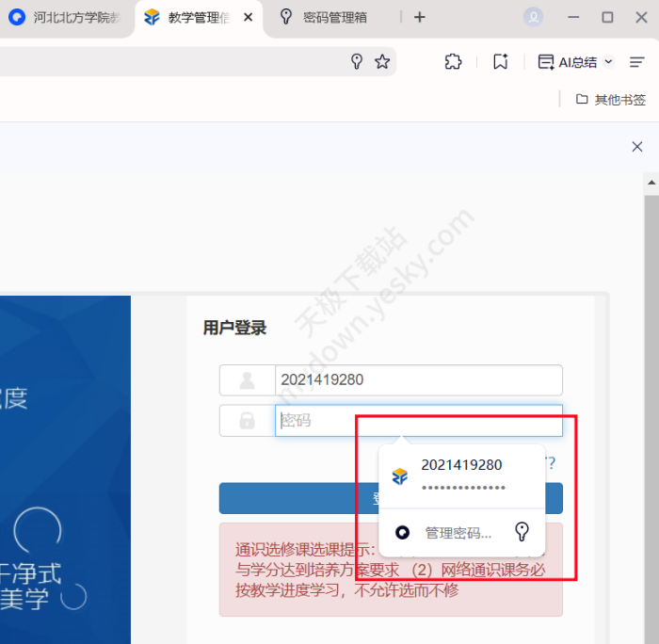This screenshot has width=659, height=644.
Task: Open a new tab with plus button
Action: coord(420,17)
